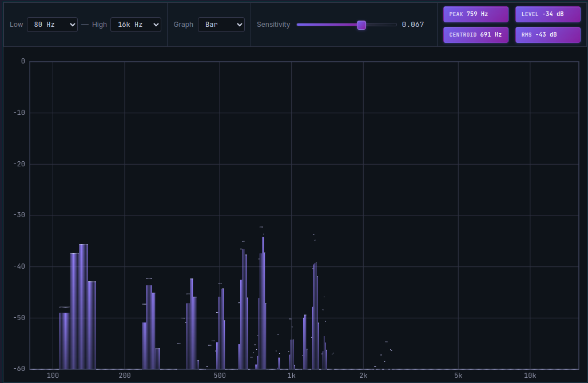The width and height of the screenshot is (588, 383).
Task: Click the -20 dB axis label
Action: coord(19,164)
